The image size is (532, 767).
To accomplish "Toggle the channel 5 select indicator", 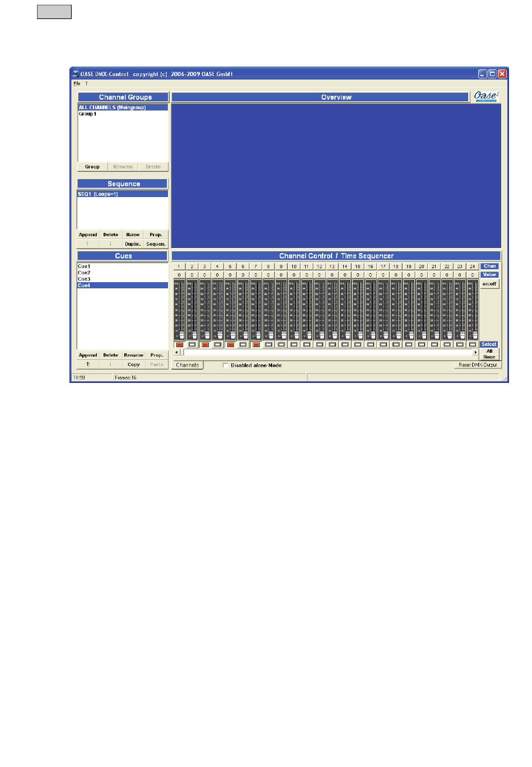I will click(x=230, y=345).
